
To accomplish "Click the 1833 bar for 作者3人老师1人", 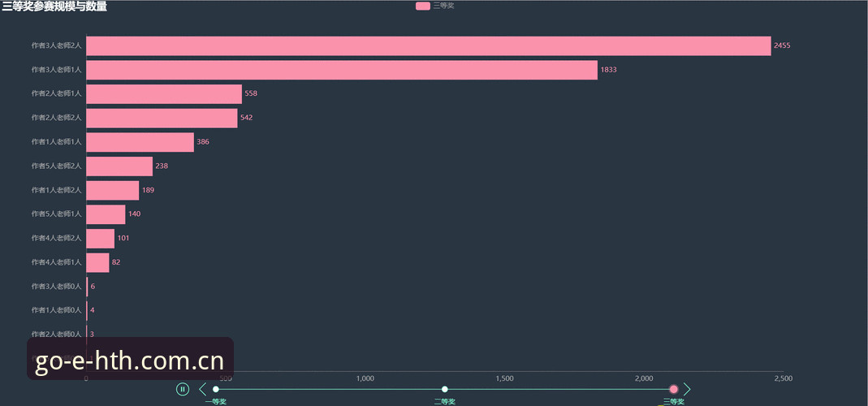I will click(342, 70).
